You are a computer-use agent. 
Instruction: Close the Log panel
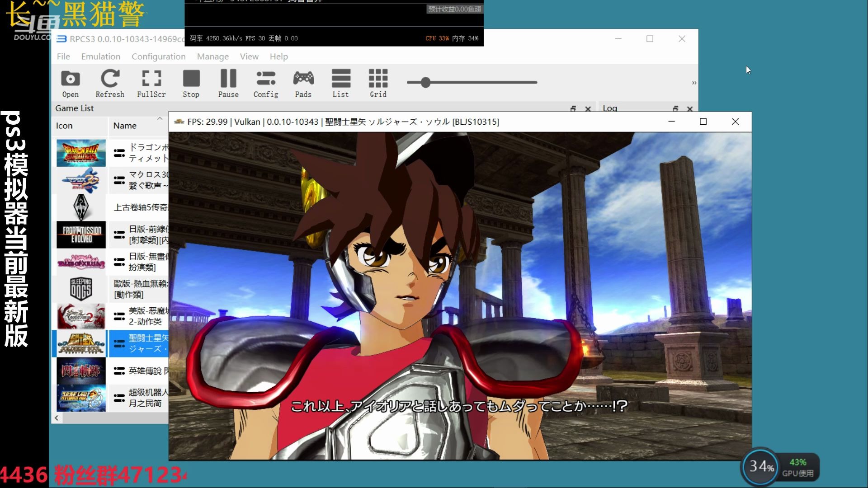(x=690, y=108)
